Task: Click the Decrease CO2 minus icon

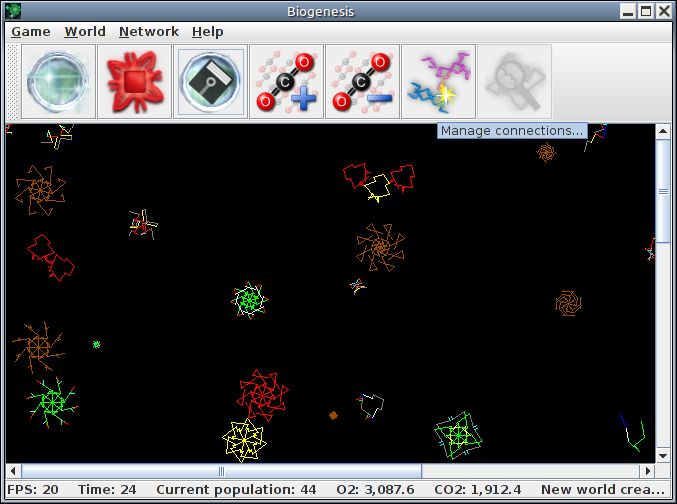Action: [x=362, y=81]
